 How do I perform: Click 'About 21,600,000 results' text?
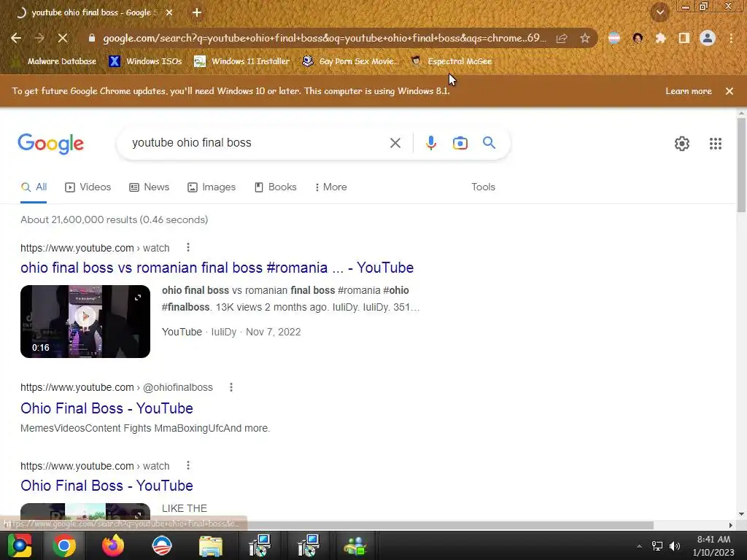click(x=115, y=220)
